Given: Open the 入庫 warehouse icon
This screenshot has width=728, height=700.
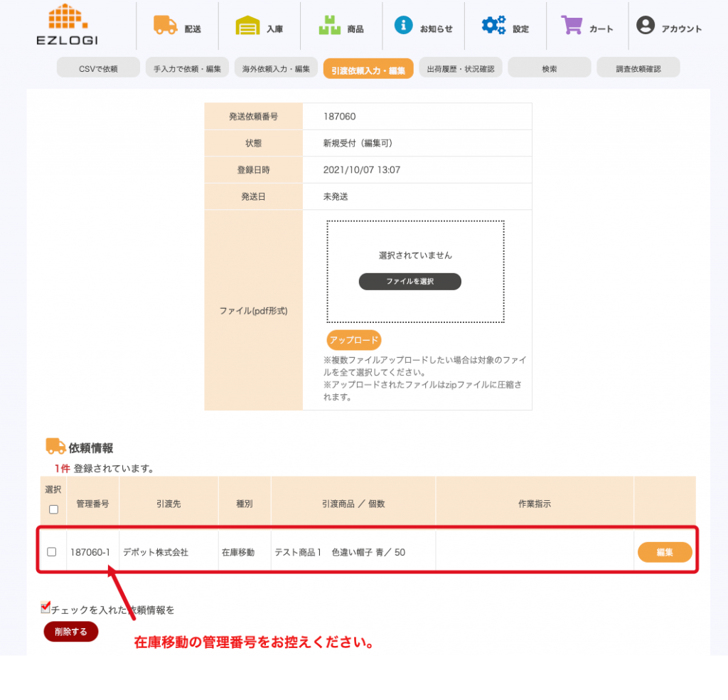Looking at the screenshot, I should click(247, 26).
